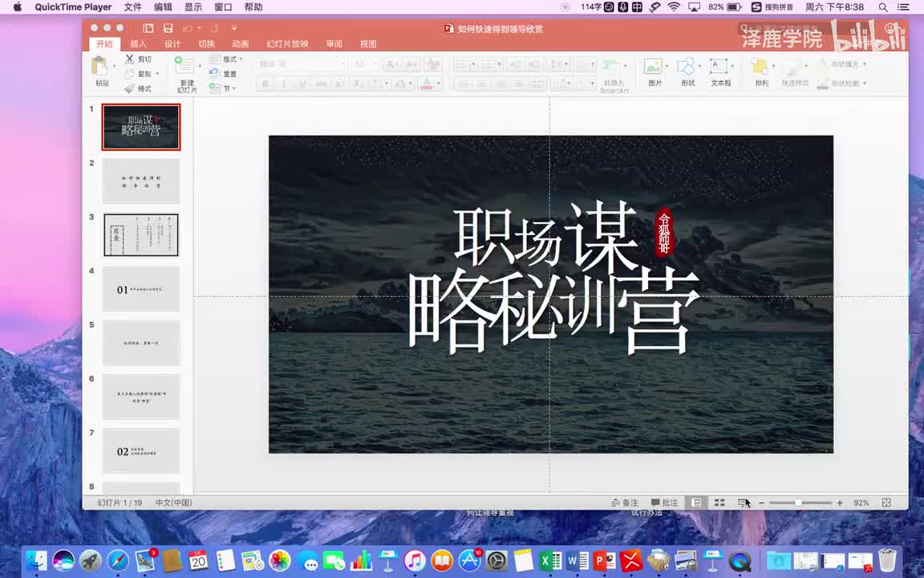Open the Animations 动画 ribbon tab

[240, 43]
